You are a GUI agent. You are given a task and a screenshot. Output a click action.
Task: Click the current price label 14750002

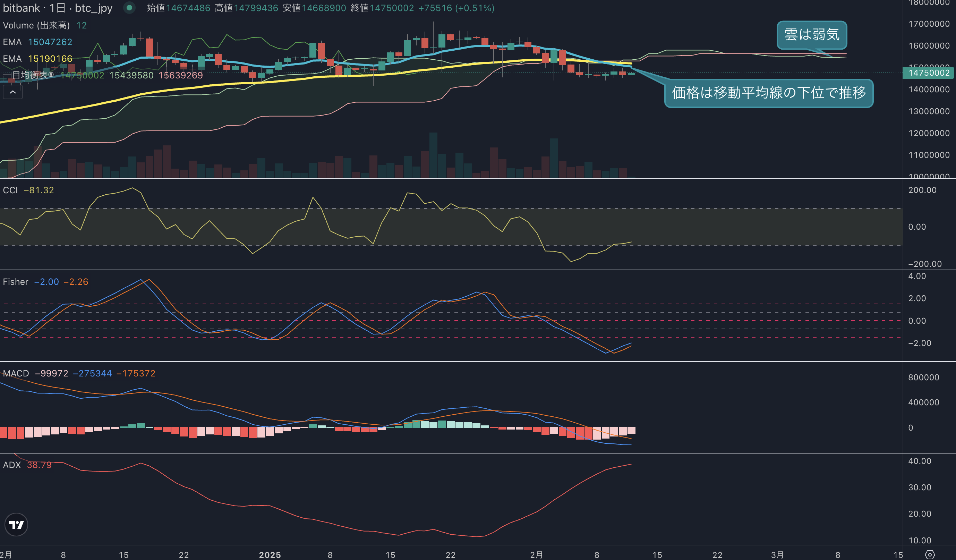pyautogui.click(x=928, y=73)
